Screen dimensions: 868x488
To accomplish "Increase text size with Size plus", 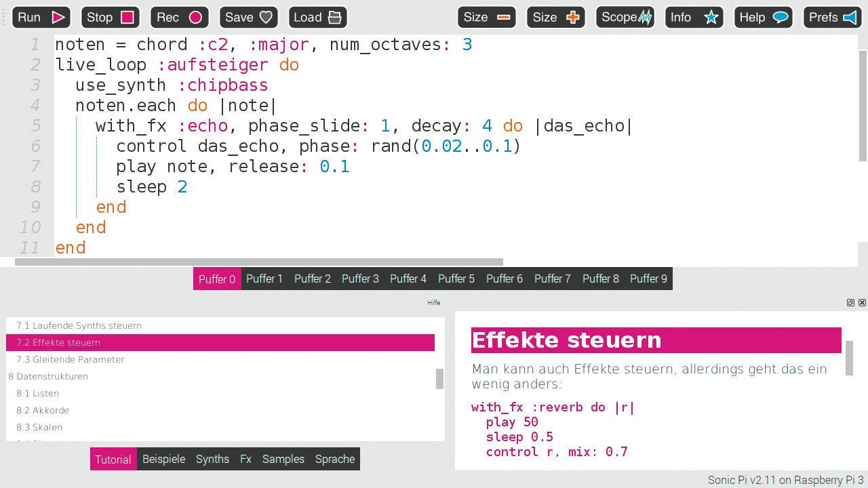I will click(555, 18).
